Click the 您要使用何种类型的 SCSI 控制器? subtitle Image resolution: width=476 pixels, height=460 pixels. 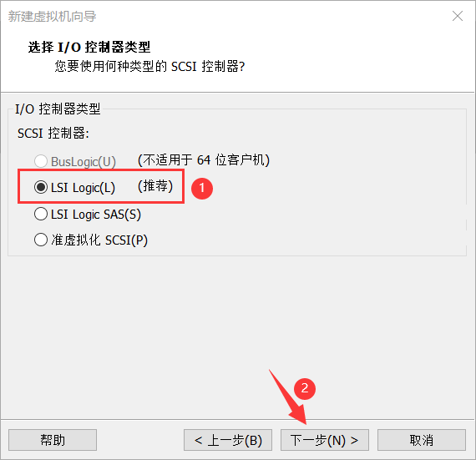pyautogui.click(x=149, y=67)
